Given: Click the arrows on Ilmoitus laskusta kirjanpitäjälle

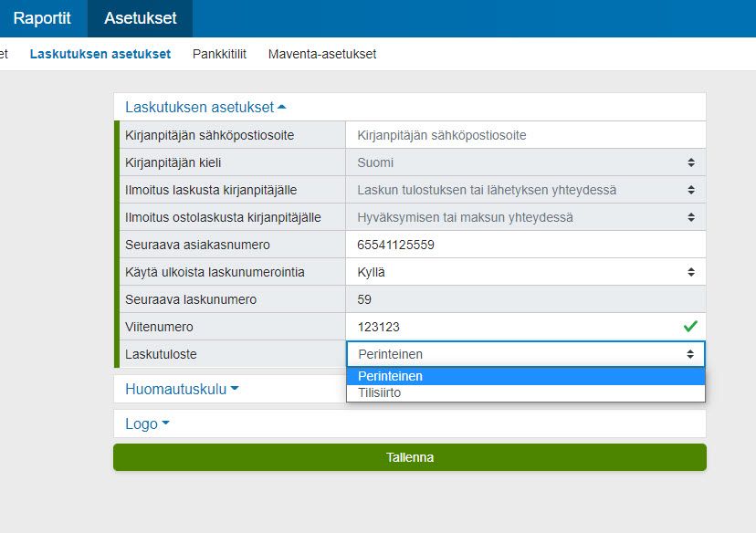Looking at the screenshot, I should click(x=692, y=189).
